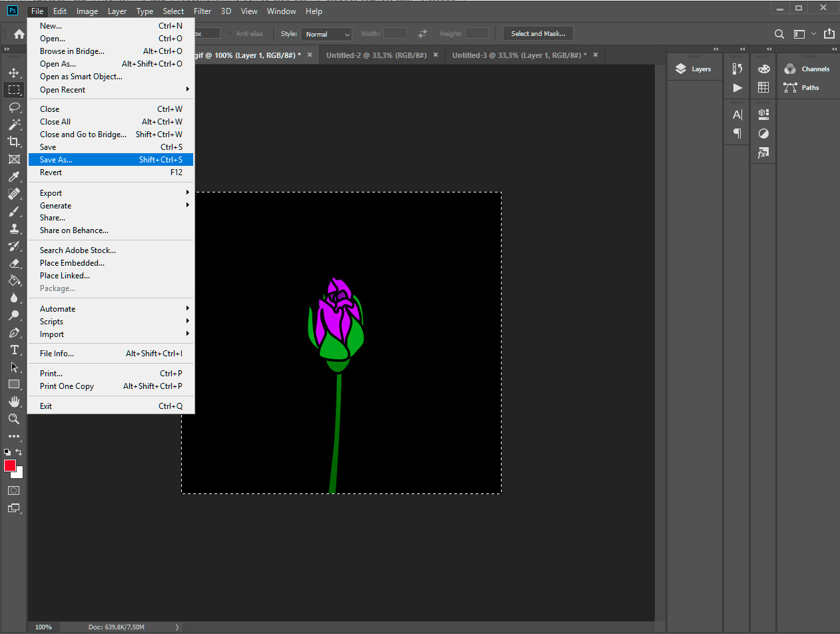The width and height of the screenshot is (840, 634).
Task: Select the Type tool
Action: [x=14, y=350]
